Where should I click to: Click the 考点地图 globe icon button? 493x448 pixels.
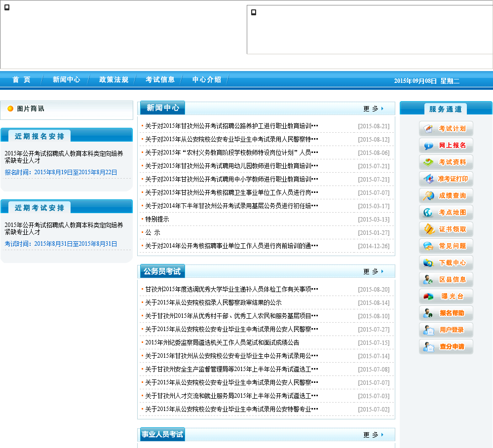446,213
